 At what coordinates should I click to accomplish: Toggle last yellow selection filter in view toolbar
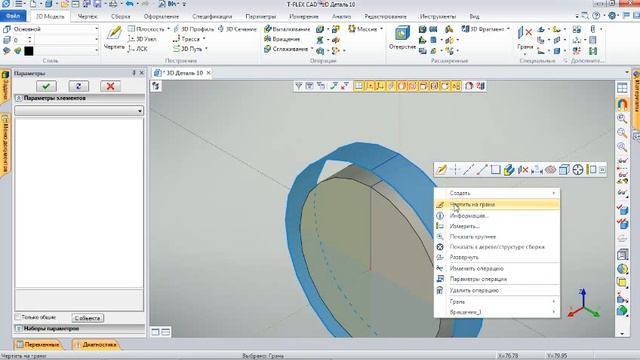456,86
